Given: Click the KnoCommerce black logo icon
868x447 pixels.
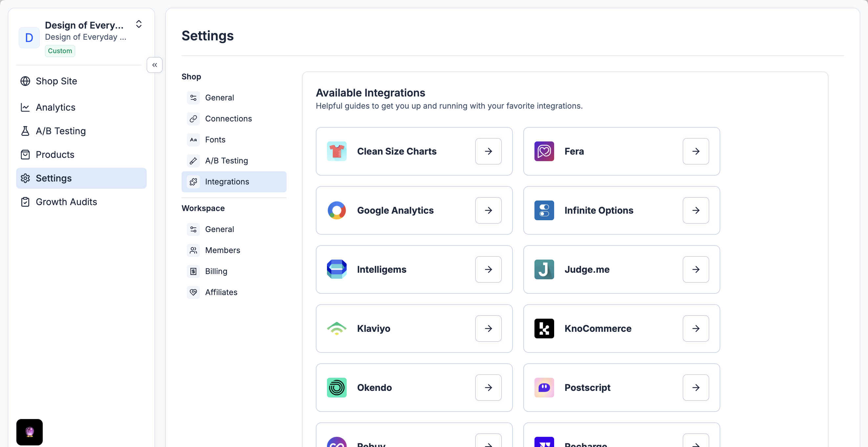Looking at the screenshot, I should click(x=544, y=329).
